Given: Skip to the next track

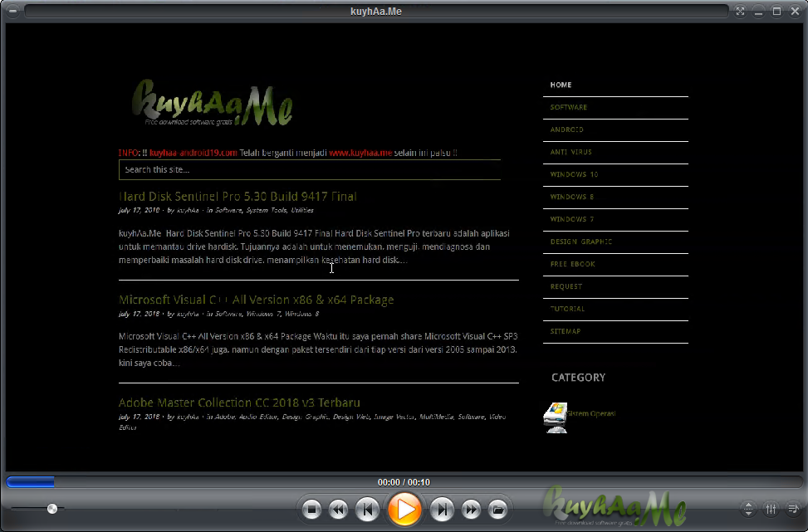Looking at the screenshot, I should [x=442, y=510].
